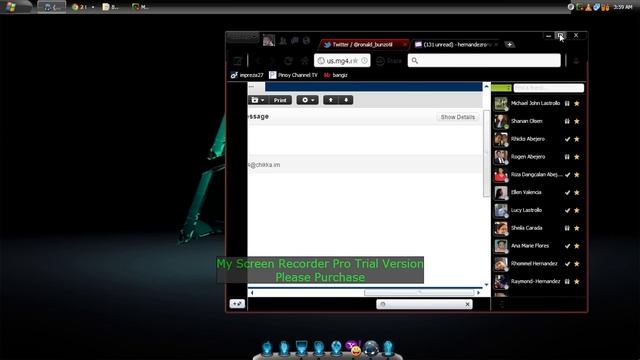
Task: Open the chat bubbles icon in title bar
Action: pyautogui.click(x=294, y=40)
